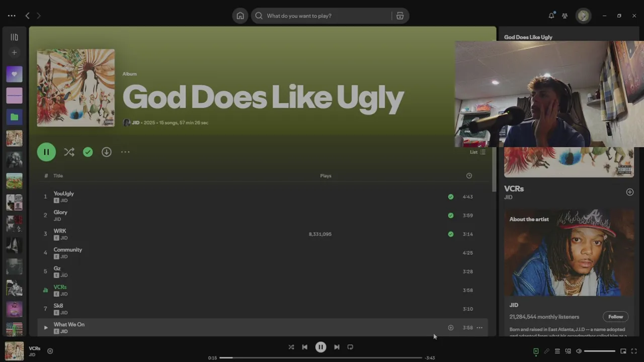The width and height of the screenshot is (644, 362).
Task: Toggle repeat mode
Action: click(350, 347)
